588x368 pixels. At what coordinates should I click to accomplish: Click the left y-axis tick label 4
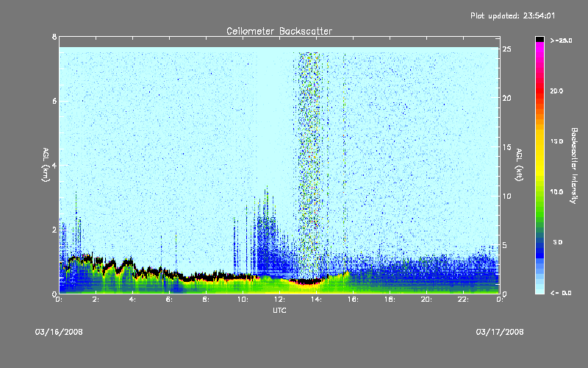click(x=54, y=165)
